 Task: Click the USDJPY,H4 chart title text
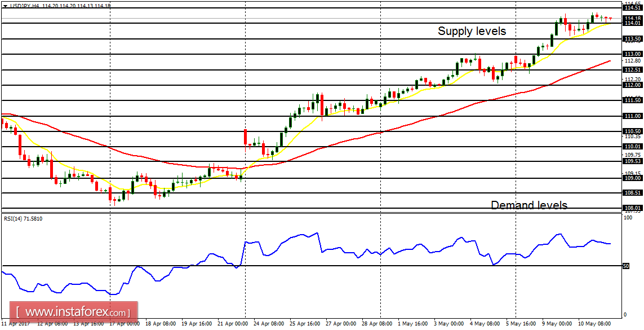pos(24,6)
